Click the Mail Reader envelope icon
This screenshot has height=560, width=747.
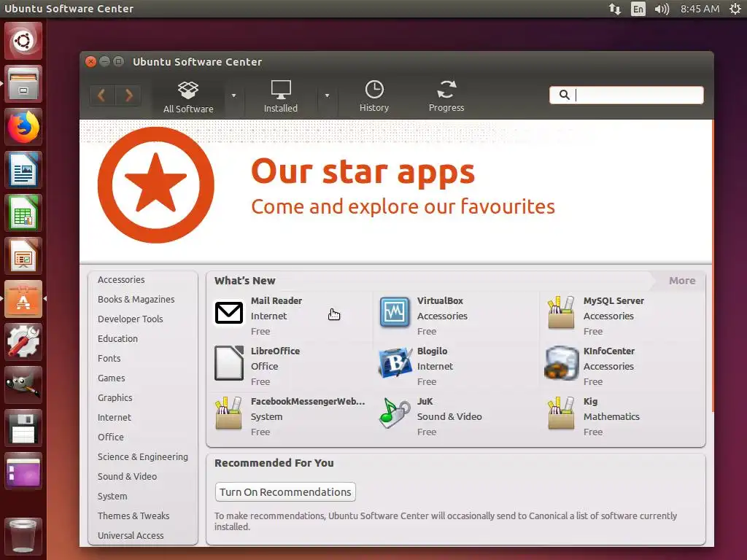228,313
